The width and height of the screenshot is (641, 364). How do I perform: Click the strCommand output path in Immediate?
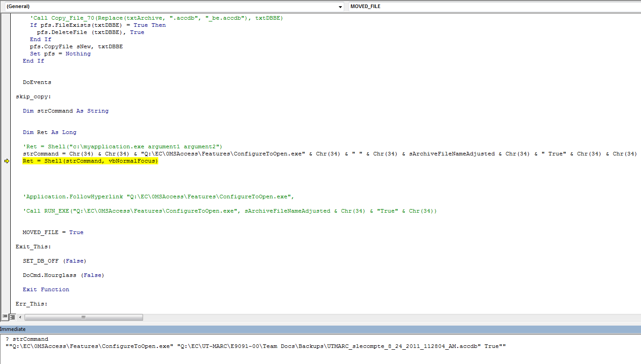[x=256, y=346]
